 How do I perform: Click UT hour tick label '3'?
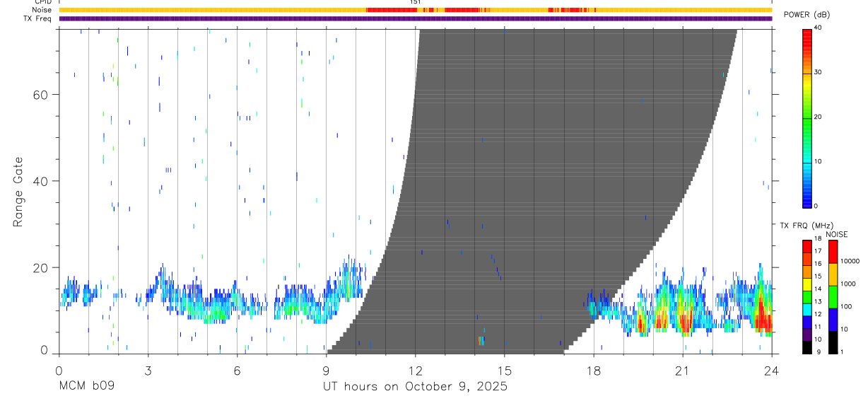(x=148, y=370)
